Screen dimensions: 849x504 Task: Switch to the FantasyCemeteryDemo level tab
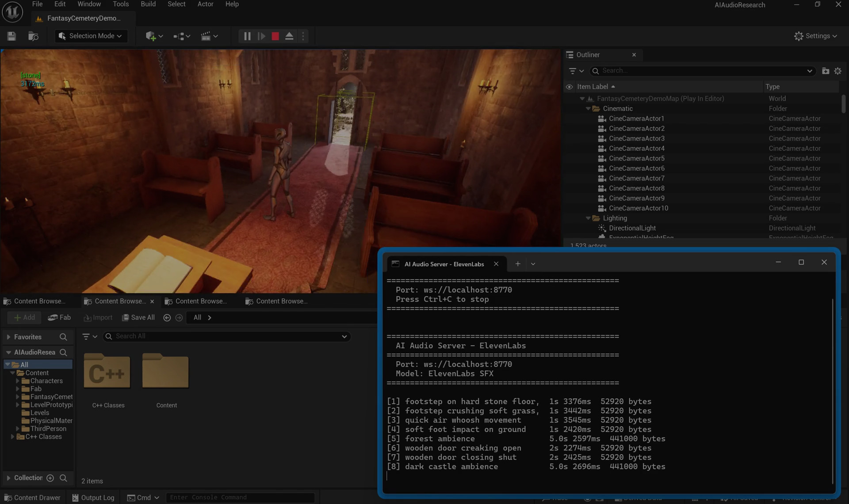pyautogui.click(x=83, y=18)
